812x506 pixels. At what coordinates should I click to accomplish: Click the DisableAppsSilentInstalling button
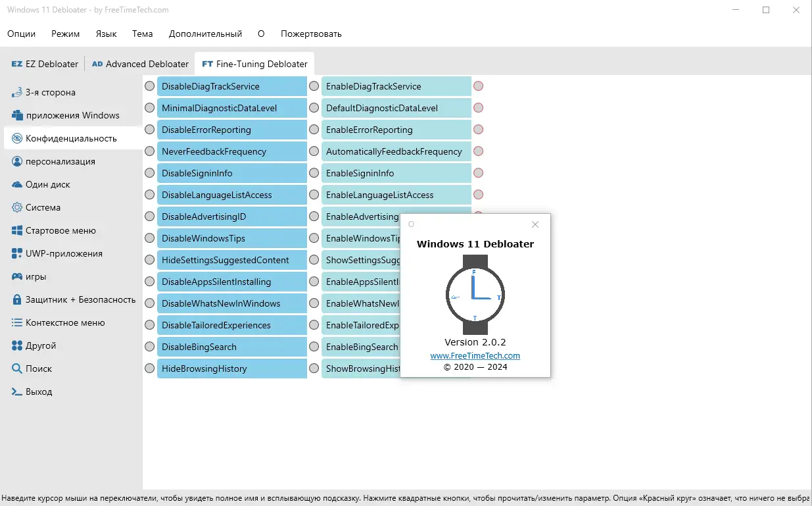point(232,282)
